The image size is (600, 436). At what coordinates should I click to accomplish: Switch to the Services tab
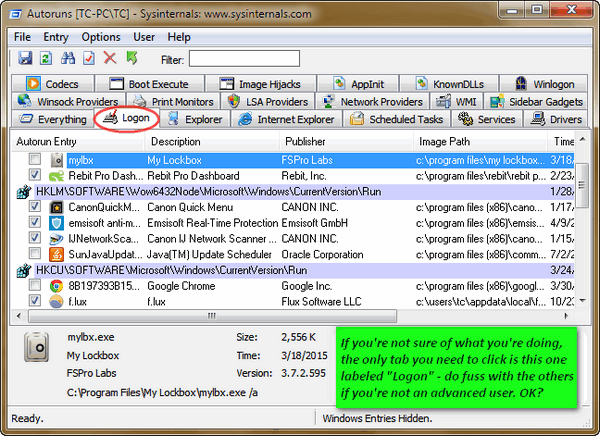[x=486, y=119]
